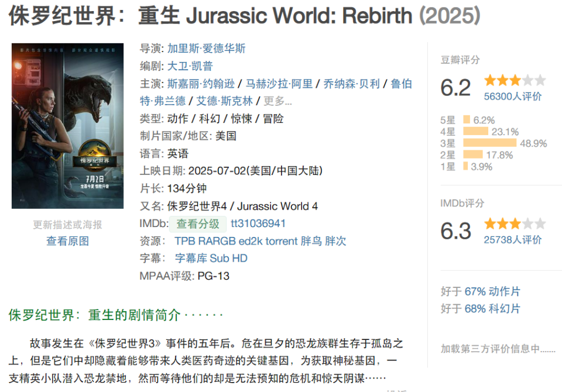This screenshot has height=392, width=562.
Task: Open RARGB resource link
Action: [217, 241]
